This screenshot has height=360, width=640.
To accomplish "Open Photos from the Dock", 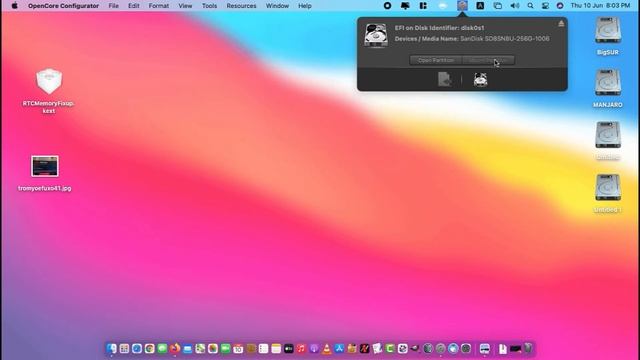I will click(213, 348).
